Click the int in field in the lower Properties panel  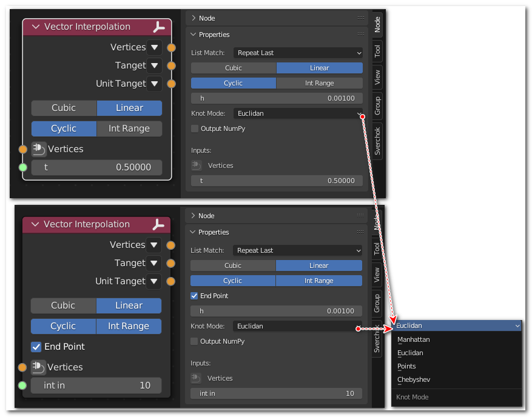276,393
